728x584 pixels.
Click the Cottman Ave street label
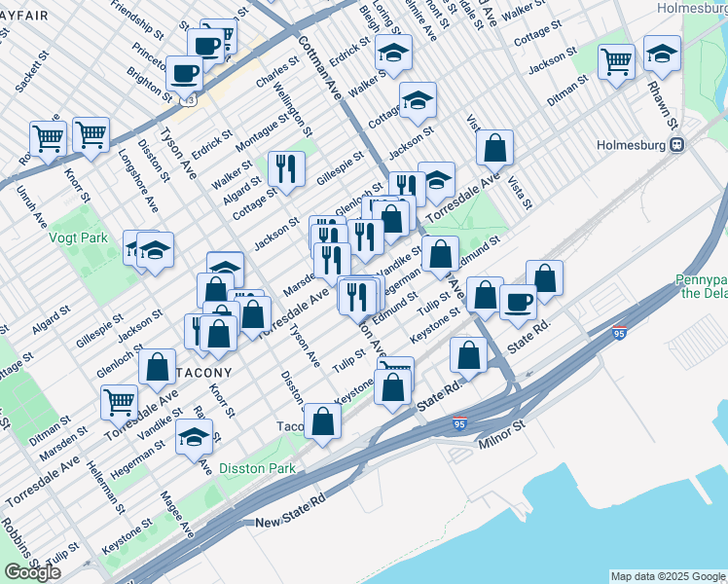click(x=319, y=67)
